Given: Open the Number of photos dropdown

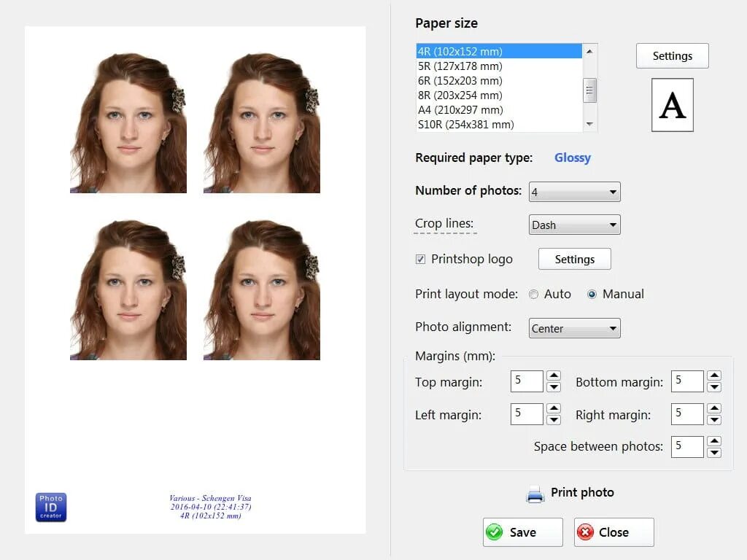Looking at the screenshot, I should pyautogui.click(x=575, y=192).
